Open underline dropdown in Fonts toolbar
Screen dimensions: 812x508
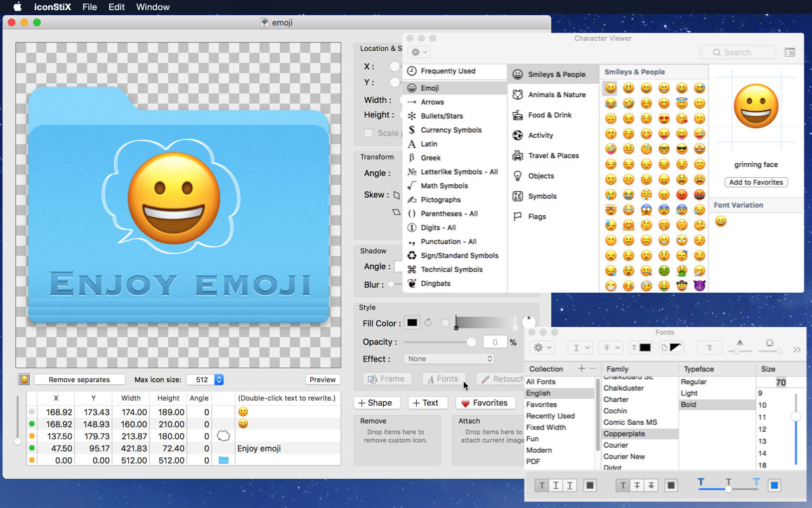pos(580,347)
